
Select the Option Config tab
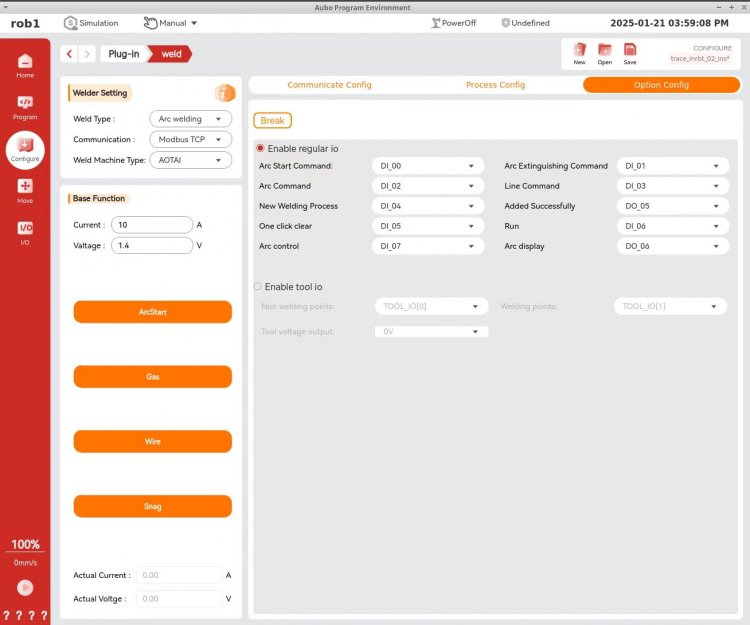661,85
